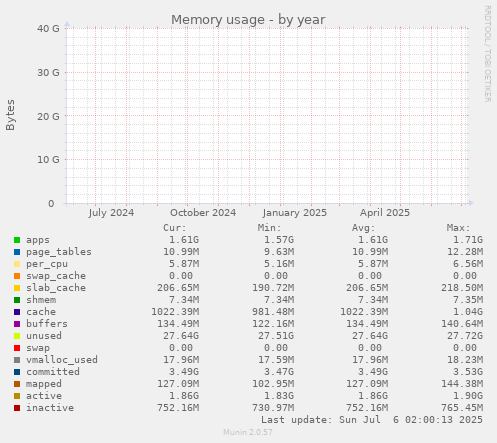Click the inactive dark red legend swatch
Screen dimensions: 497x443
coord(17,408)
